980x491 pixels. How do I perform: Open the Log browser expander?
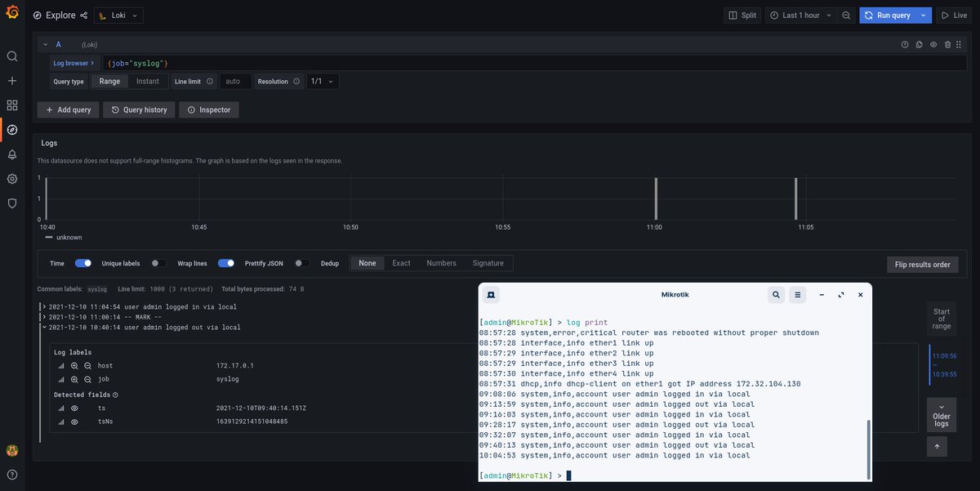[74, 63]
